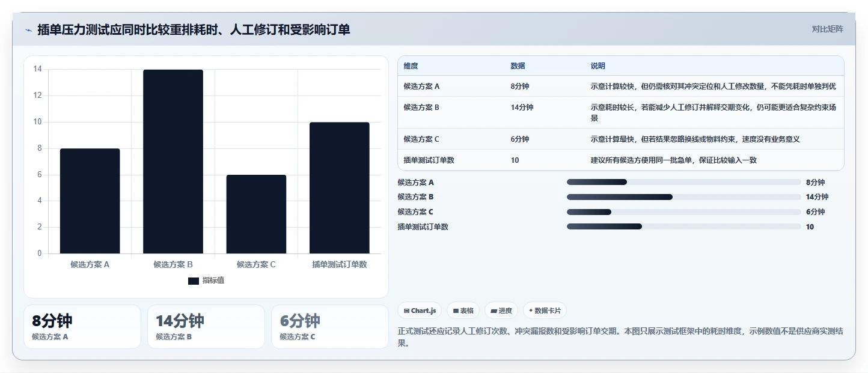Click the 插单测试订单数 bar in the chart
The image size is (868, 373).
[339, 187]
